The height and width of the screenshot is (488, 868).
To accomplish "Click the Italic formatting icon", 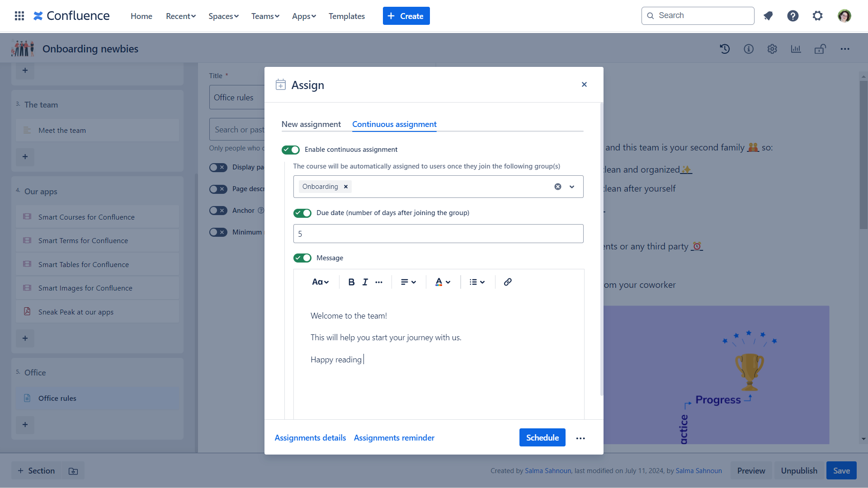I will tap(365, 282).
